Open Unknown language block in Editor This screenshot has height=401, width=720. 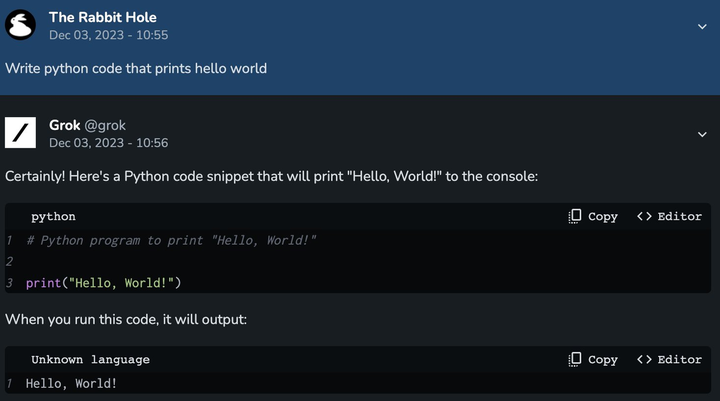point(669,359)
